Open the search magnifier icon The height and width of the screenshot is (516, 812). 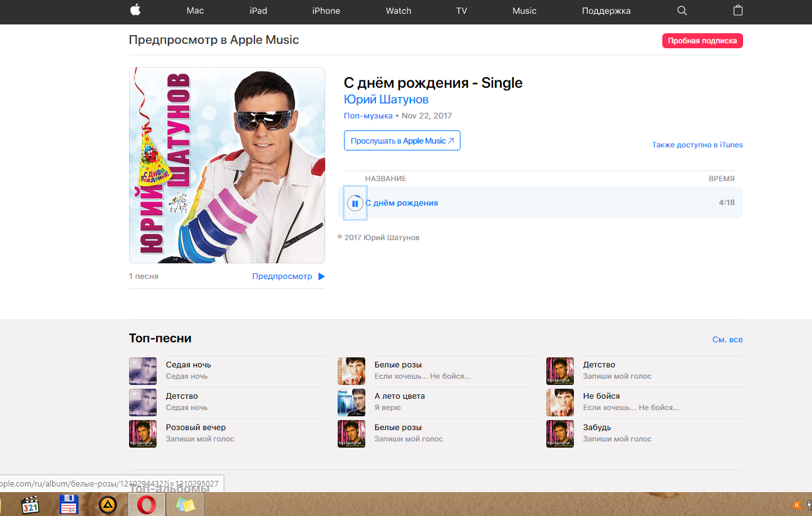click(x=682, y=11)
